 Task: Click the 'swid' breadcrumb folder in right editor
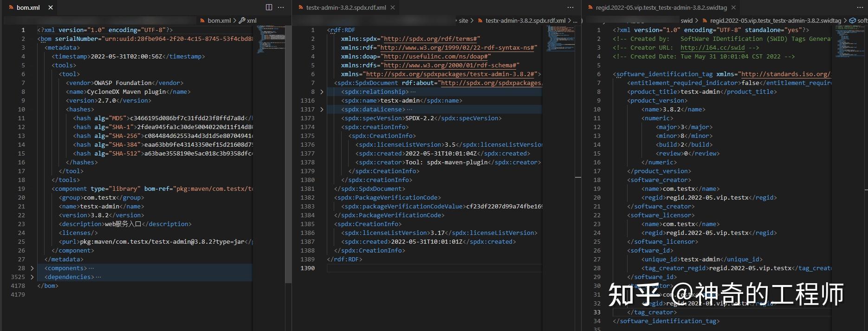pos(687,20)
